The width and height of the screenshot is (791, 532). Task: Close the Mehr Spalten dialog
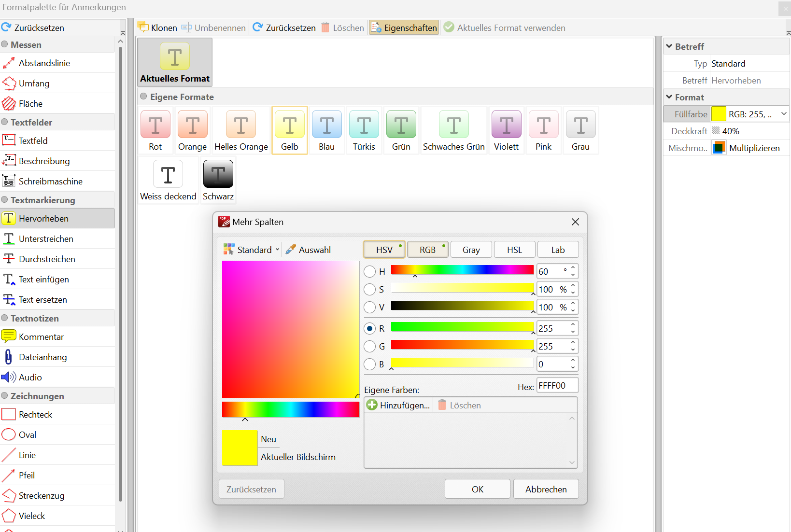(x=575, y=222)
